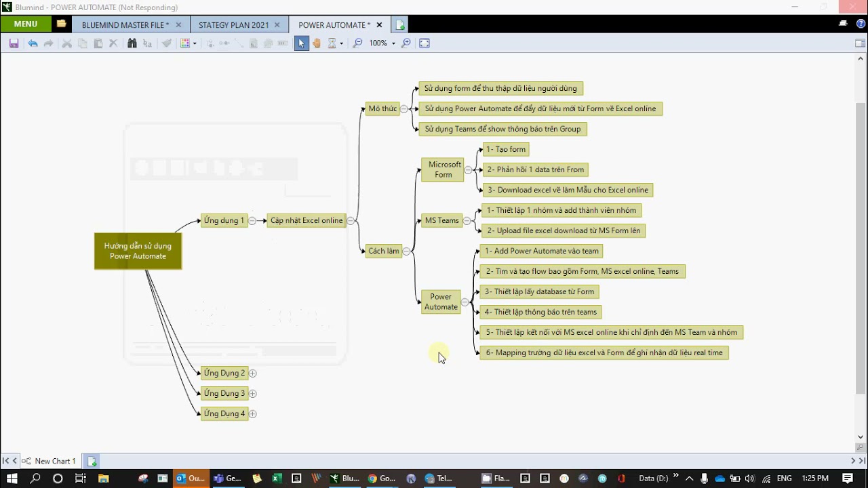This screenshot has width=868, height=488.
Task: Open the Windows notification center icon
Action: click(x=848, y=479)
